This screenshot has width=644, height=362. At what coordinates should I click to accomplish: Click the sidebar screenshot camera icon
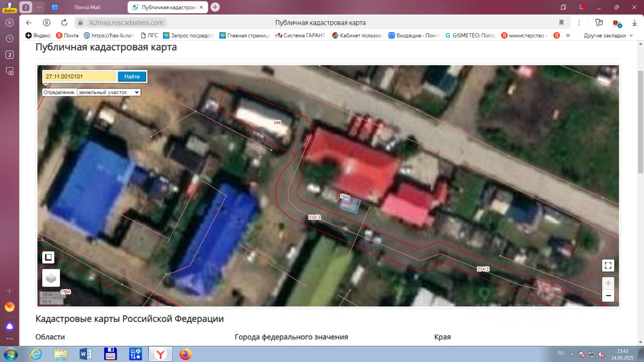pyautogui.click(x=10, y=71)
